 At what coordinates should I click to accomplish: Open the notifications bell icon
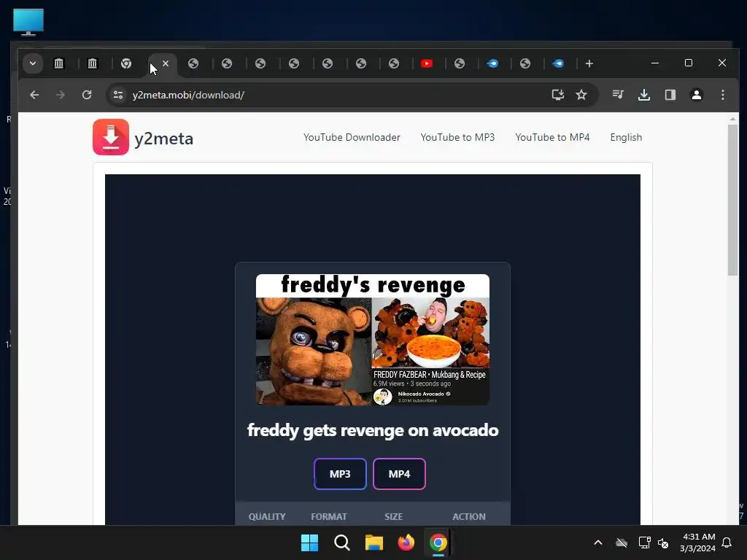tap(727, 542)
